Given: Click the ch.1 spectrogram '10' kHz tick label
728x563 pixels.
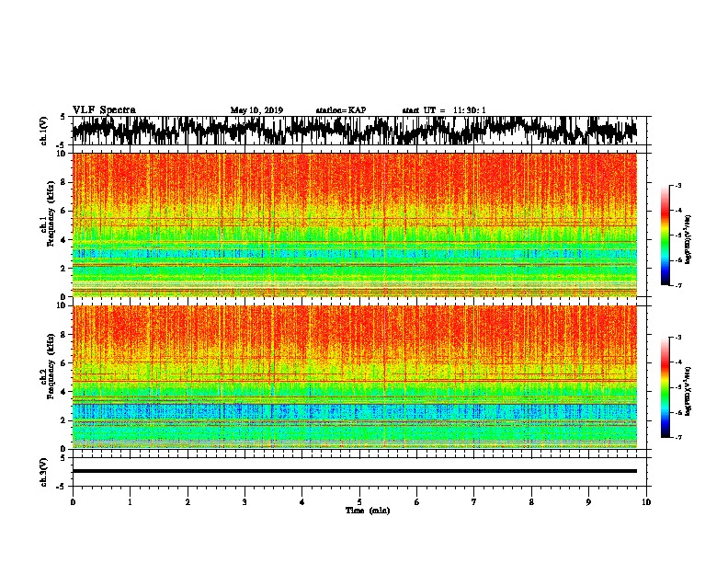Looking at the screenshot, I should pos(61,154).
